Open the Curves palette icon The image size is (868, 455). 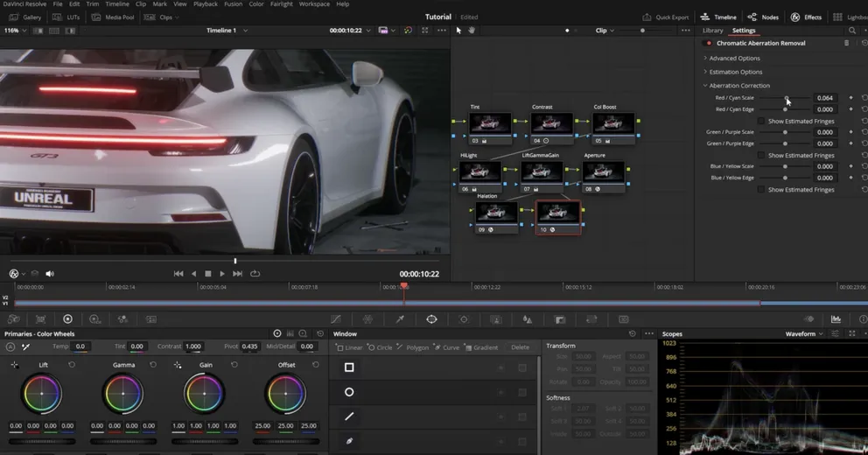click(x=335, y=319)
